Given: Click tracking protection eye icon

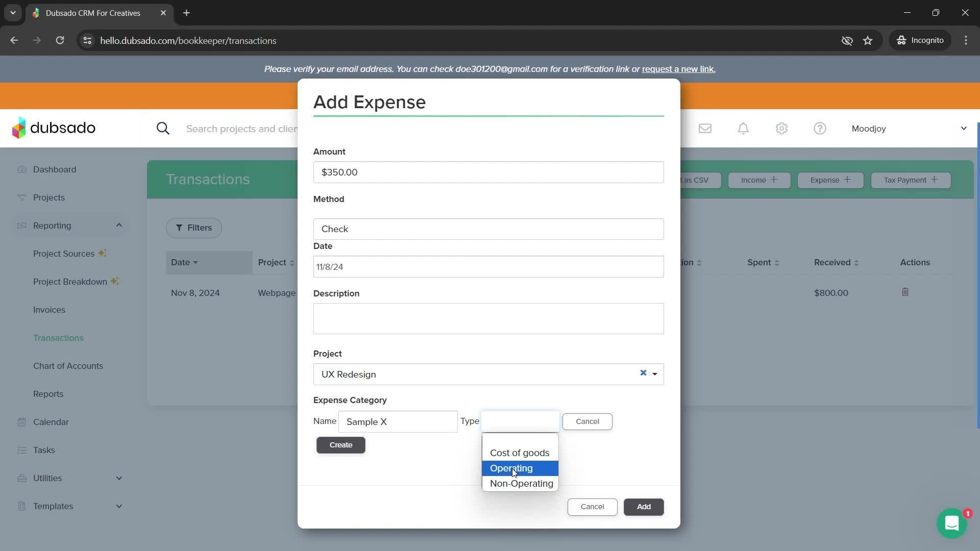Looking at the screenshot, I should 847,40.
